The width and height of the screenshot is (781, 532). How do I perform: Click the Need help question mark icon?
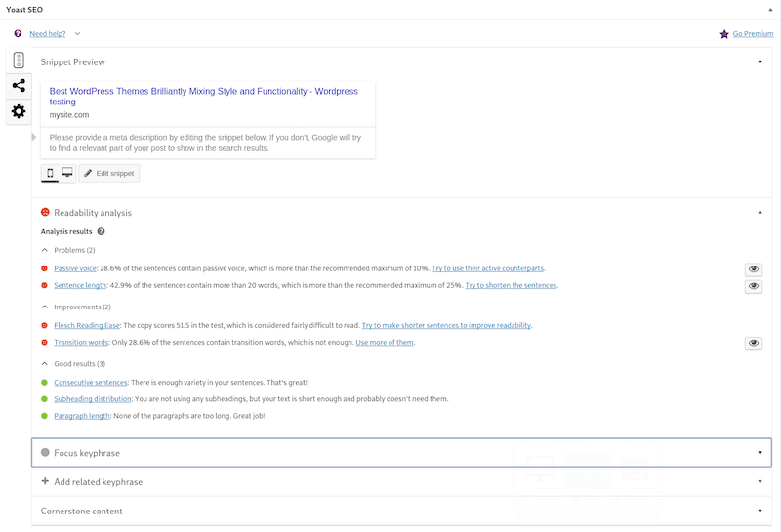coord(18,33)
